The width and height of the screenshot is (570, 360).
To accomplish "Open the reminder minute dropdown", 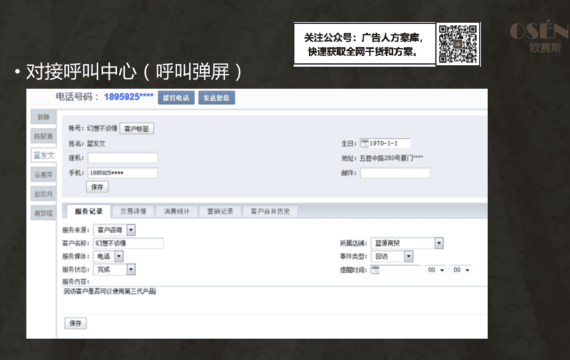I will click(x=461, y=270).
